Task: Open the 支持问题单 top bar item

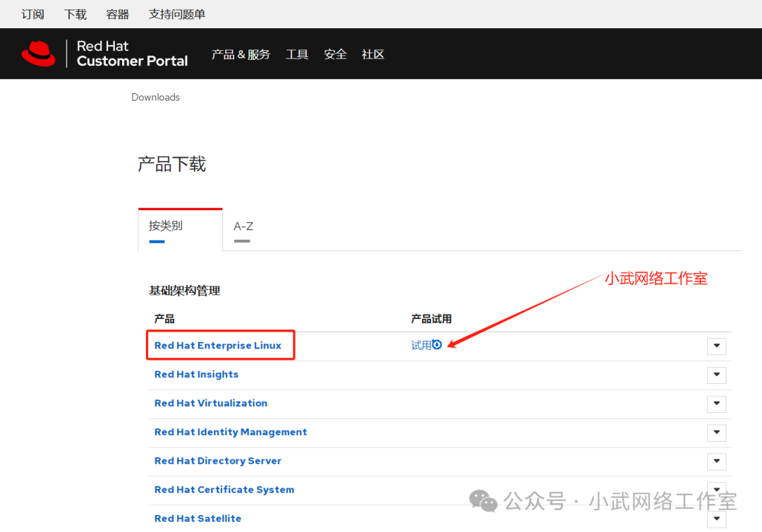Action: point(177,14)
